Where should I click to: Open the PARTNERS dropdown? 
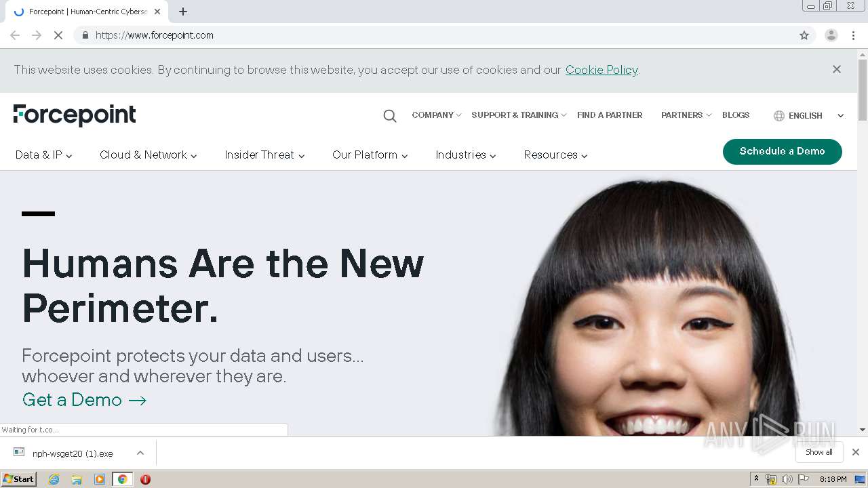(x=686, y=115)
